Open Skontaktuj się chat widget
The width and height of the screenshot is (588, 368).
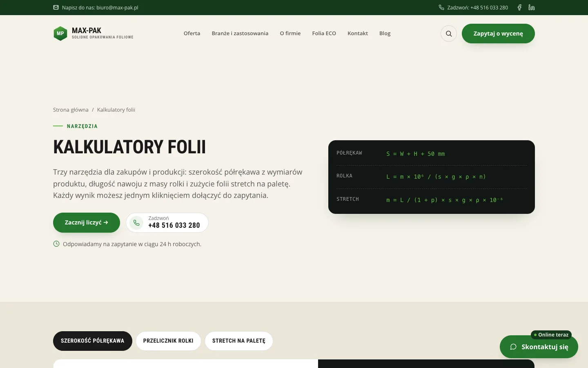click(539, 347)
